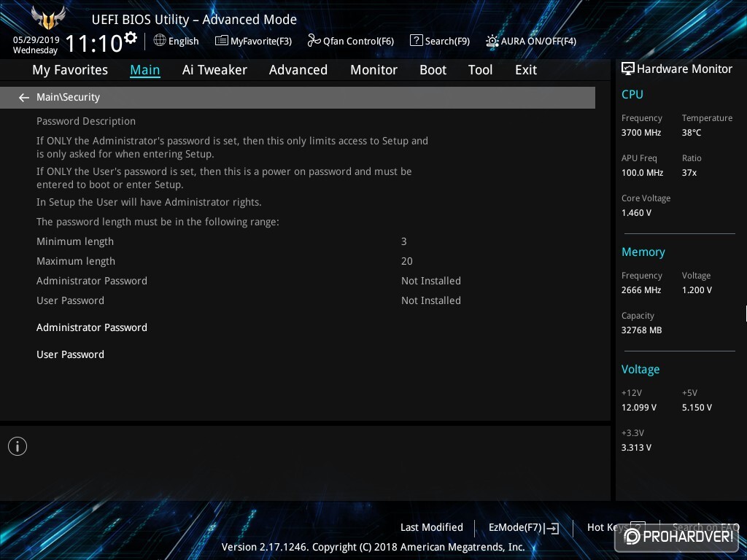Click the EzMode exit arrow icon
747x560 pixels.
pyautogui.click(x=551, y=528)
